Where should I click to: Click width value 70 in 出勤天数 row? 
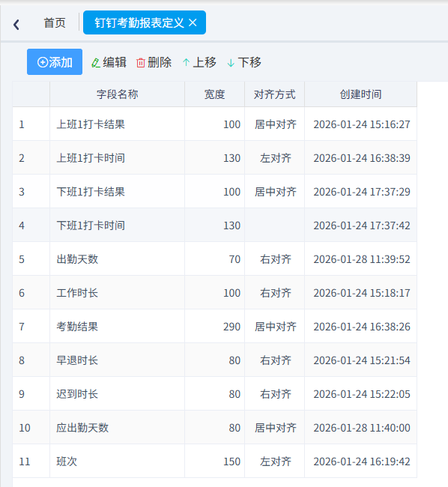234,259
